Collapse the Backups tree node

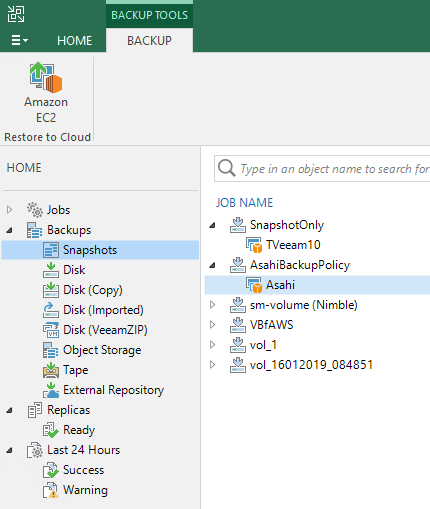[10, 230]
